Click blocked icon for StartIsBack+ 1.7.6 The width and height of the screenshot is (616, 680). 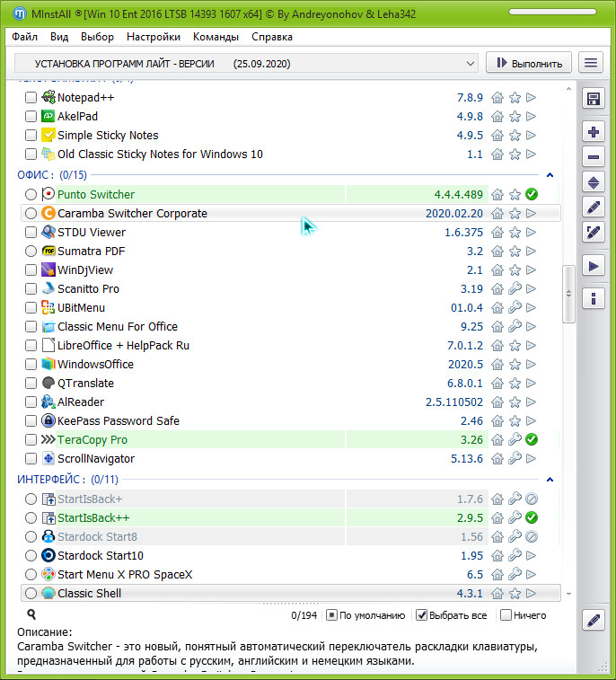531,499
